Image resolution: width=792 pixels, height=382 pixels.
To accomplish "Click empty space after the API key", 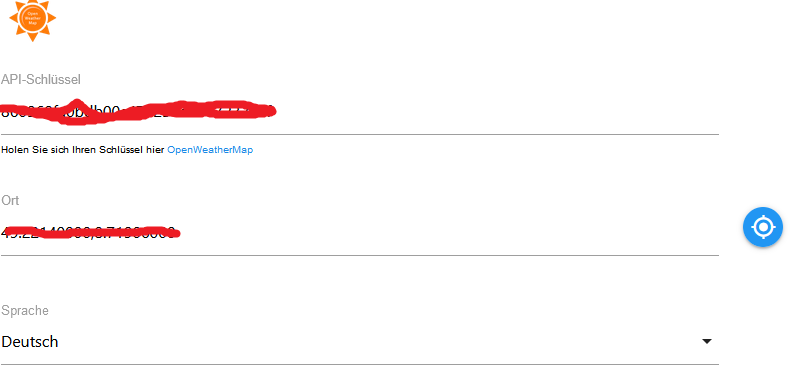I will point(495,112).
